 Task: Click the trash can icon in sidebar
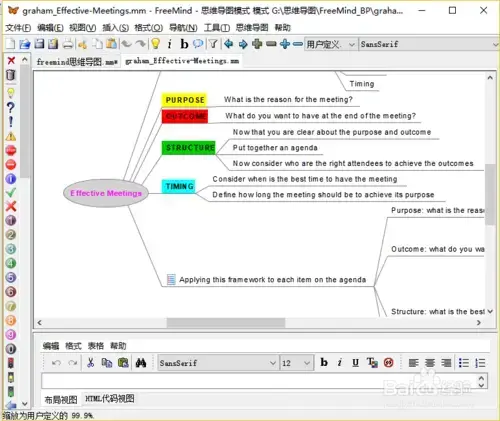(11, 75)
